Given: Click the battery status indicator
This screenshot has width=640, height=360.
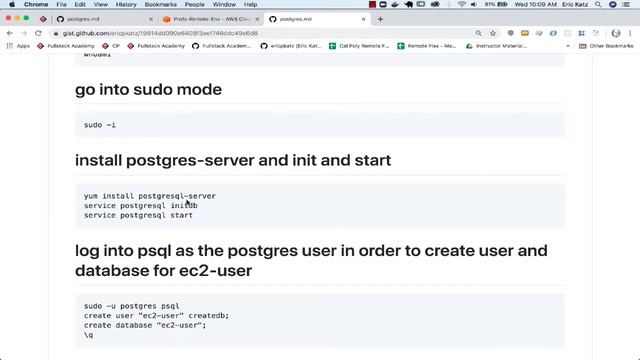Looking at the screenshot, I should click(x=496, y=4).
